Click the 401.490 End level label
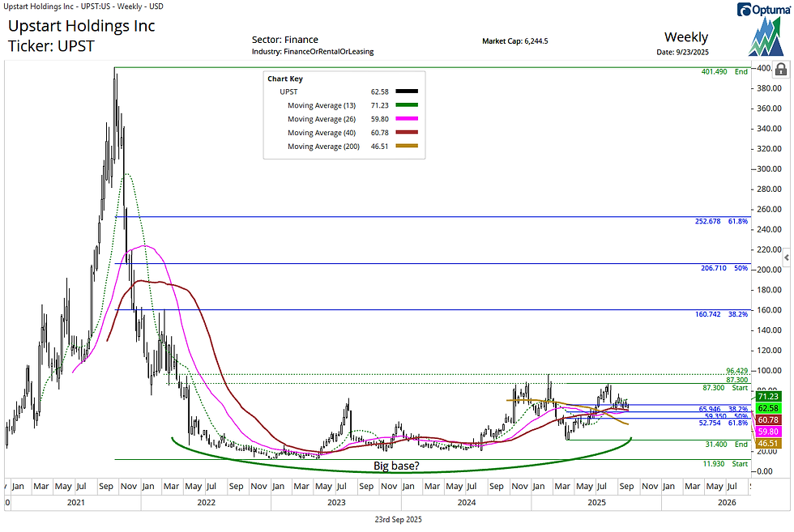The height and width of the screenshot is (532, 794). [x=724, y=72]
